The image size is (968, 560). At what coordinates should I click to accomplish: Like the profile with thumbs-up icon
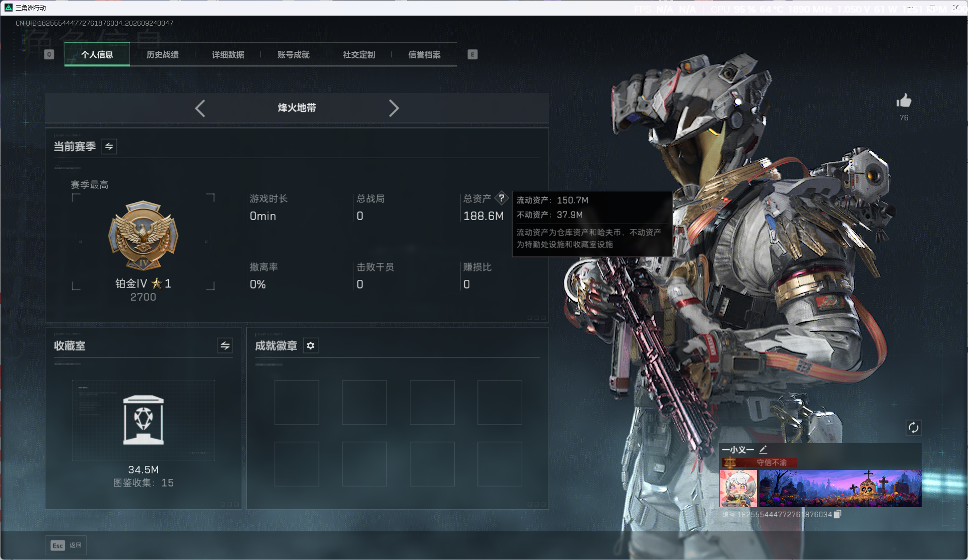pyautogui.click(x=904, y=101)
